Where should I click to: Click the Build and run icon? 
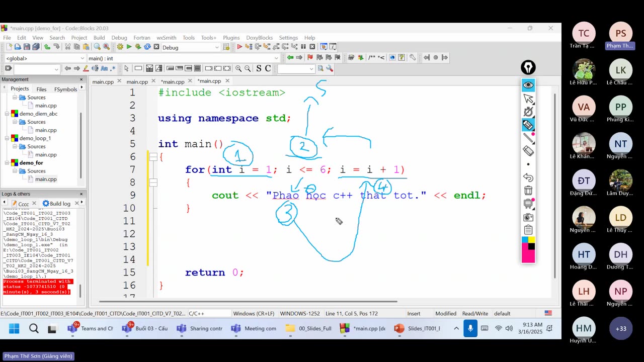pos(138,47)
